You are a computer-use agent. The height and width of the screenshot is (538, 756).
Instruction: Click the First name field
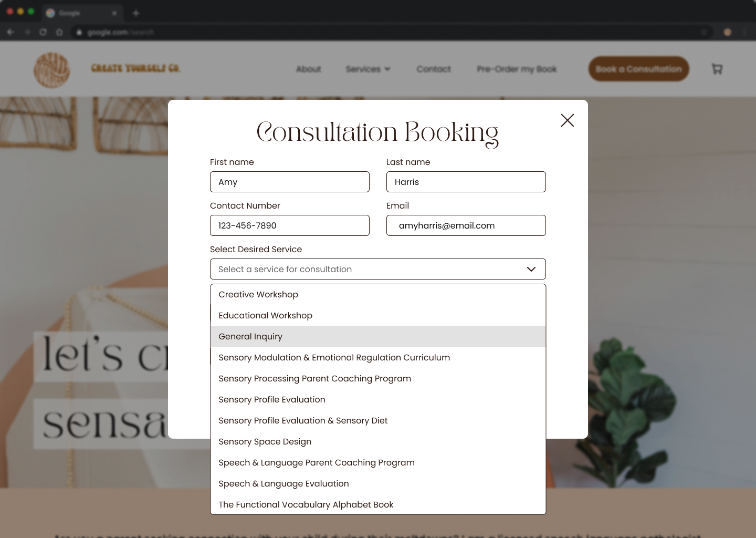click(x=290, y=182)
